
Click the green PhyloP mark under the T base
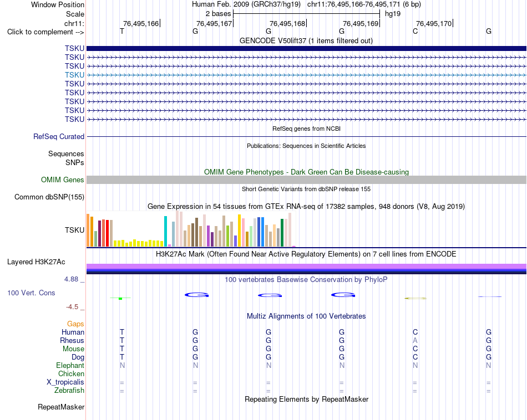tap(120, 298)
